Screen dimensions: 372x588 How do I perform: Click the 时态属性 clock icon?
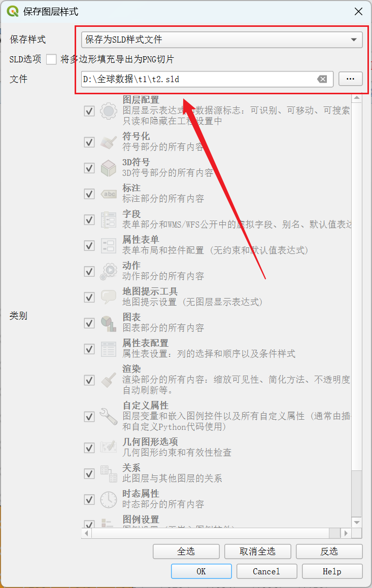[x=109, y=499]
